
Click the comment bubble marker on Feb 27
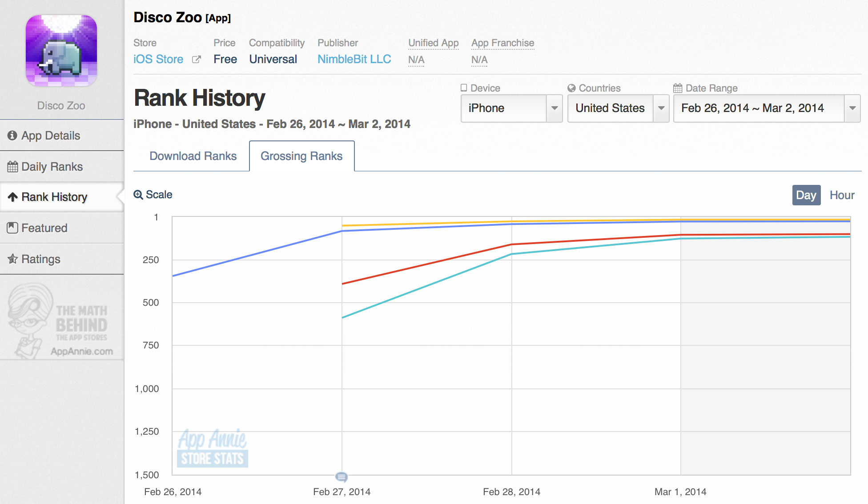(342, 477)
